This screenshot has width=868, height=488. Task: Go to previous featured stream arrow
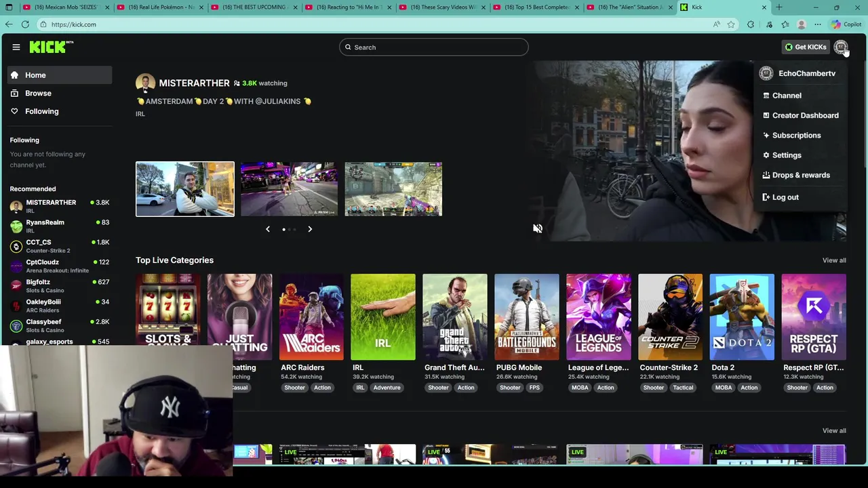click(268, 229)
